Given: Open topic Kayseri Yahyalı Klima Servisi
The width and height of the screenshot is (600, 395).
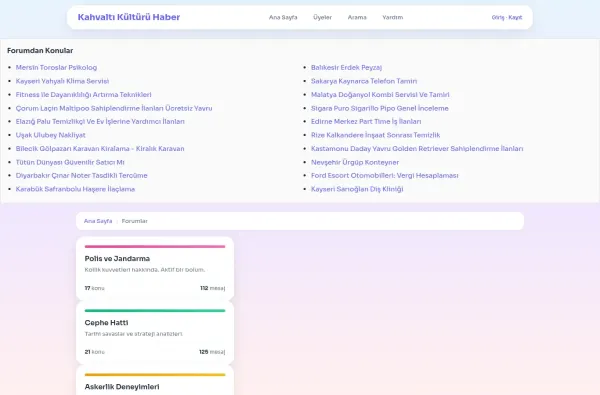Looking at the screenshot, I should point(62,81).
